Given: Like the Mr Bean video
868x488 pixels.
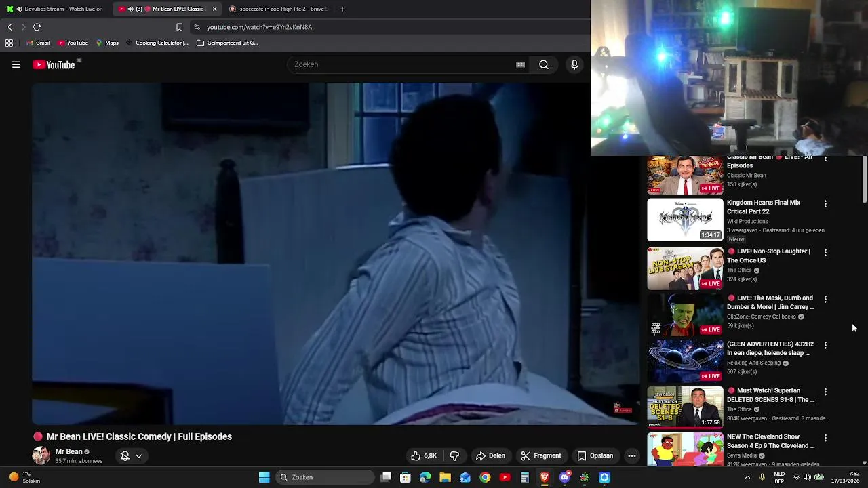Looking at the screenshot, I should [x=423, y=456].
